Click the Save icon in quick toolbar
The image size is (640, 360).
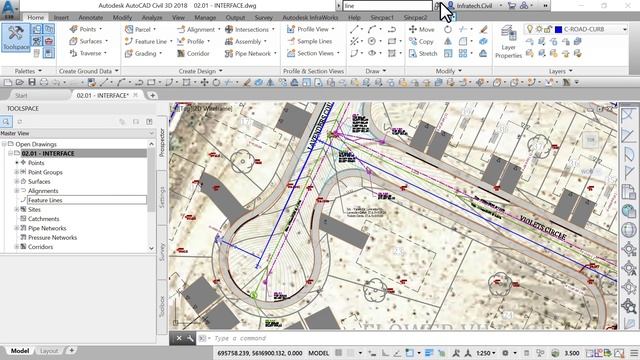[x=32, y=82]
